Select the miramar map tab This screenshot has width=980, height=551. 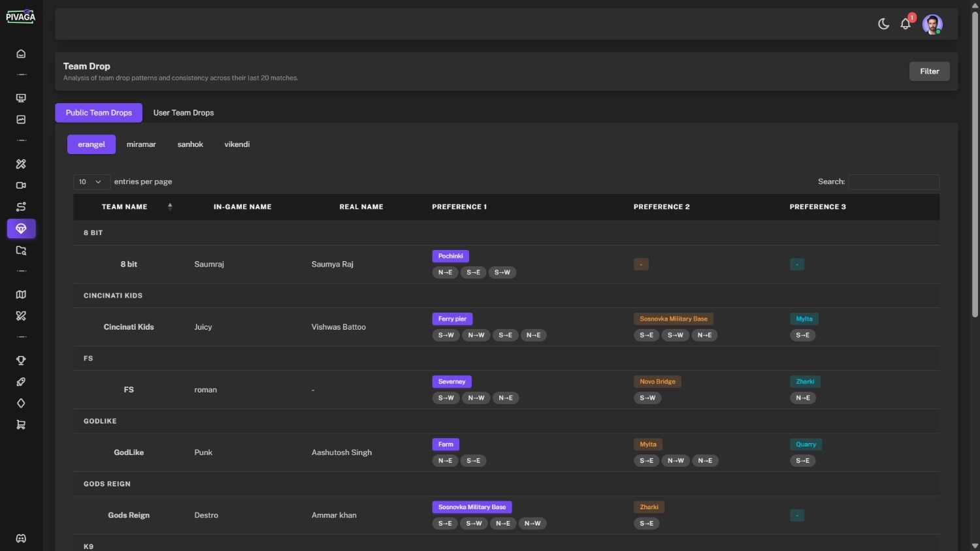[141, 144]
